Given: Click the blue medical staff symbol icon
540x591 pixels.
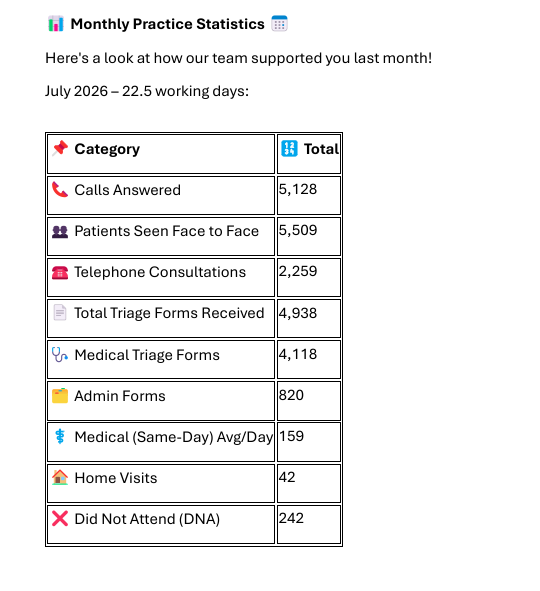Looking at the screenshot, I should (x=60, y=436).
